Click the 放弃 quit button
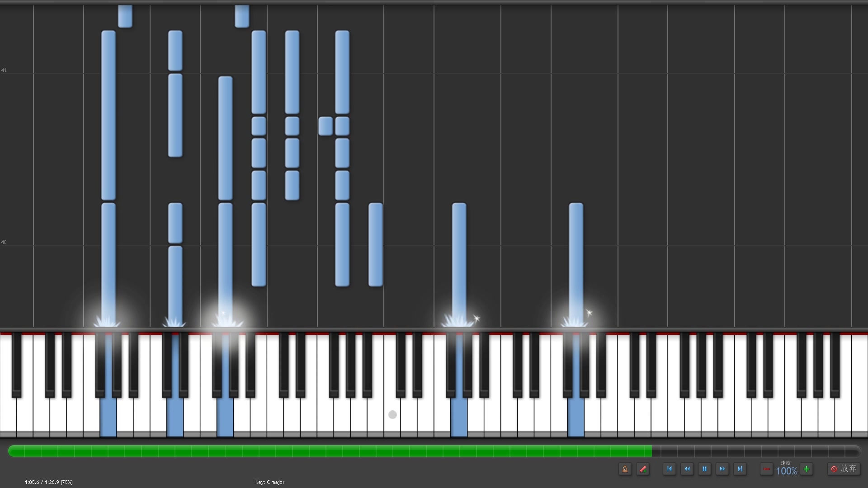The height and width of the screenshot is (488, 868). [x=844, y=469]
